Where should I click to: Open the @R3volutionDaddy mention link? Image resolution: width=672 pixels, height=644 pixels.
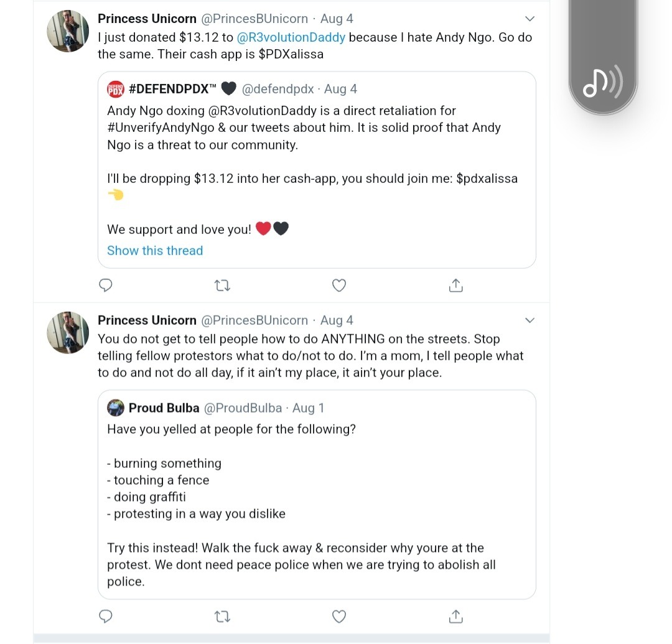(x=291, y=37)
